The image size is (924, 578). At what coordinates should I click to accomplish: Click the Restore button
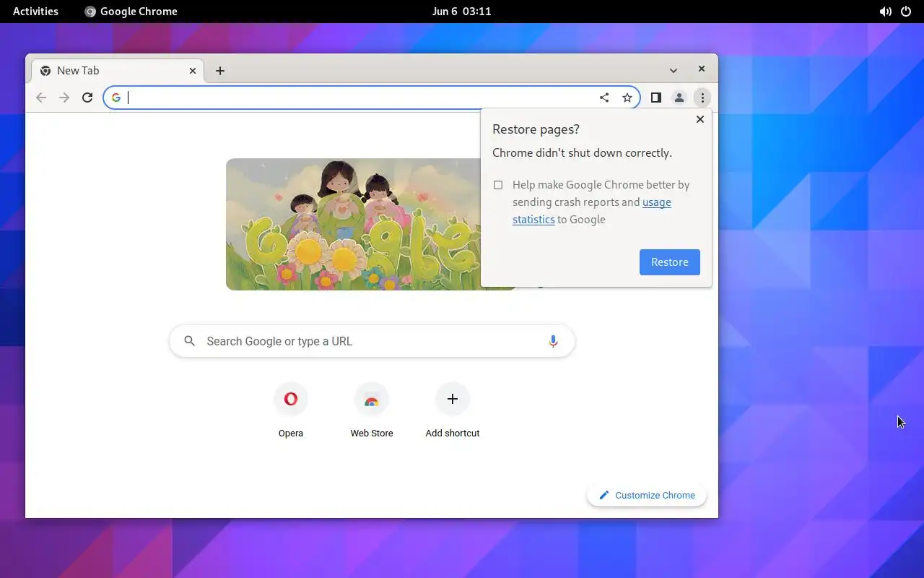669,262
